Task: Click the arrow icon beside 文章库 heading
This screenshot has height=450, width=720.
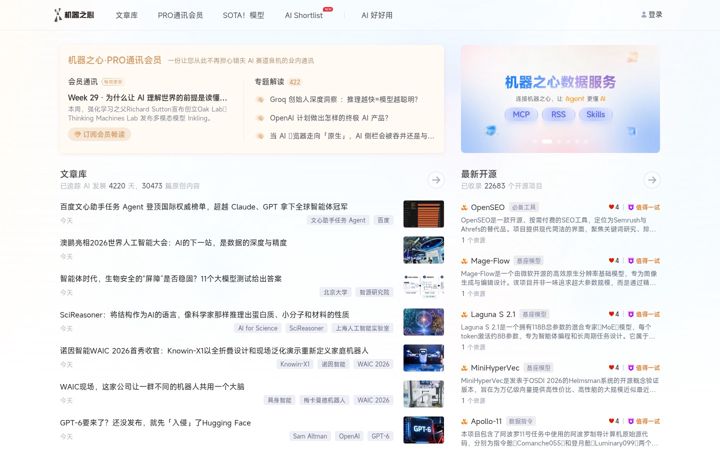Action: coord(436,180)
